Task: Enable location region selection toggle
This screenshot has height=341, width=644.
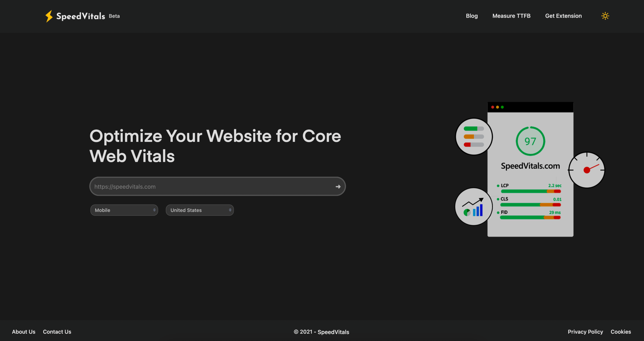Action: [199, 210]
